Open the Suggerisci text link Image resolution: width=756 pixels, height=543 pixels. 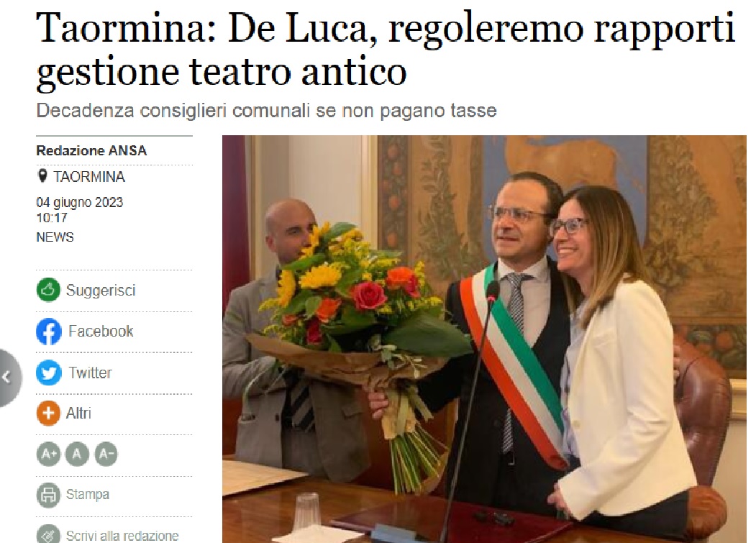(101, 291)
